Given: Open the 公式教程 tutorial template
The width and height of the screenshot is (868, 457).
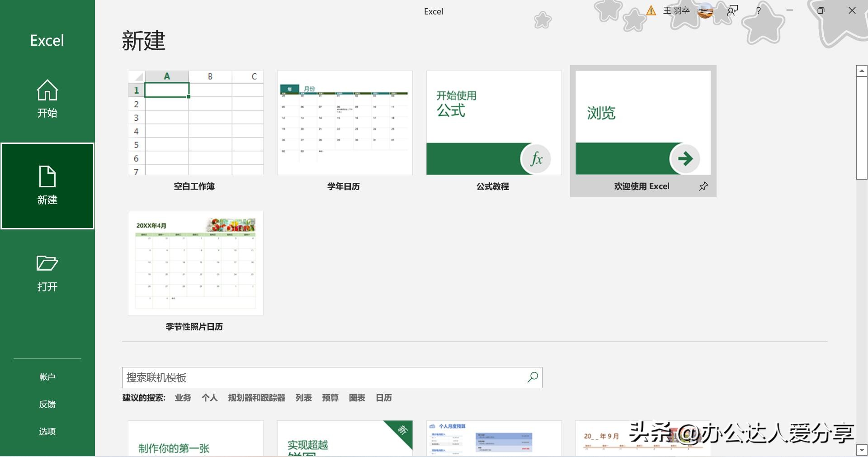Looking at the screenshot, I should click(494, 123).
